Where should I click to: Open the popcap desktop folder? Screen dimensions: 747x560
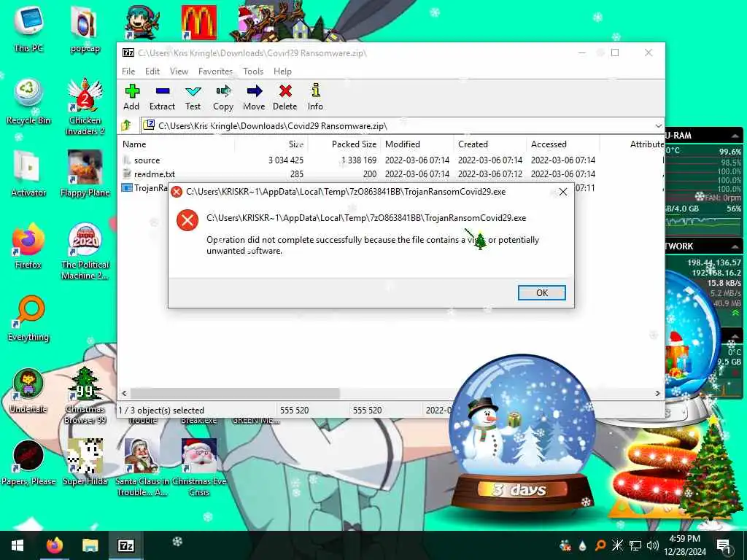click(x=85, y=28)
